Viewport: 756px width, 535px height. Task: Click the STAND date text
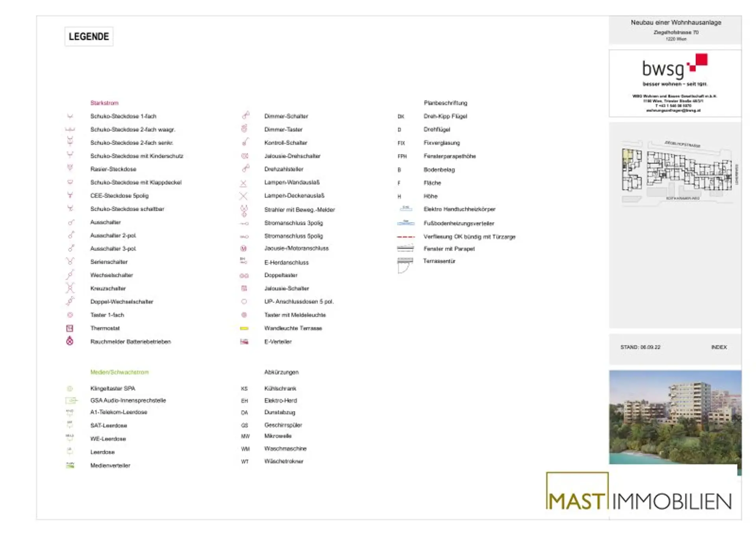[640, 347]
